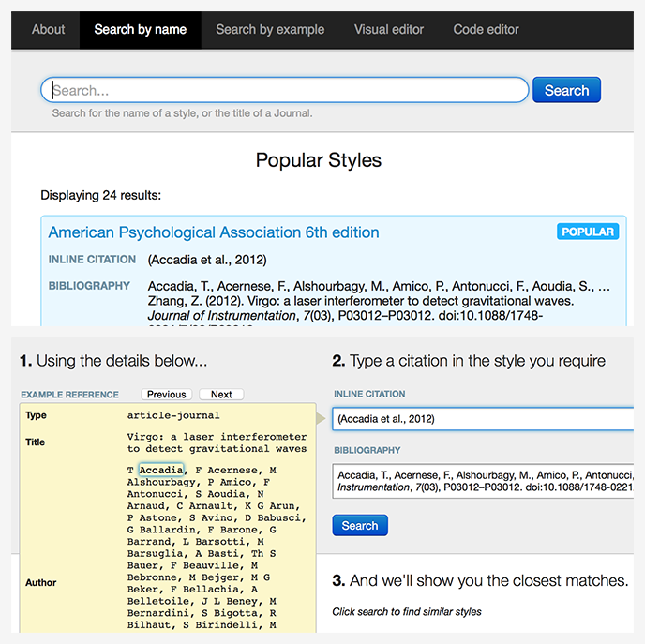Click the POPULAR badge on the style
Image resolution: width=645 pixels, height=644 pixels.
click(x=587, y=232)
